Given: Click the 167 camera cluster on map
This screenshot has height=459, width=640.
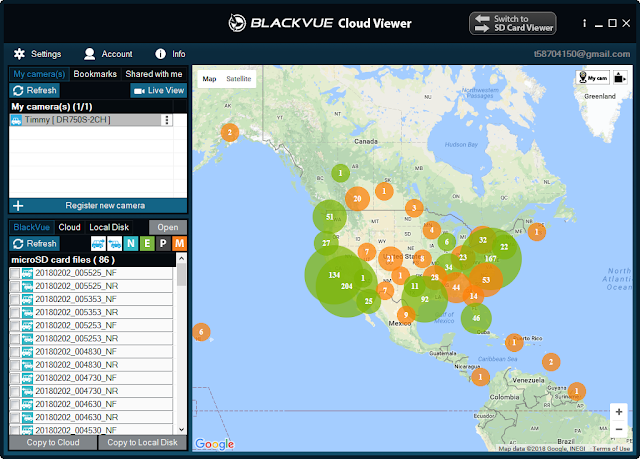Looking at the screenshot, I should tap(490, 259).
